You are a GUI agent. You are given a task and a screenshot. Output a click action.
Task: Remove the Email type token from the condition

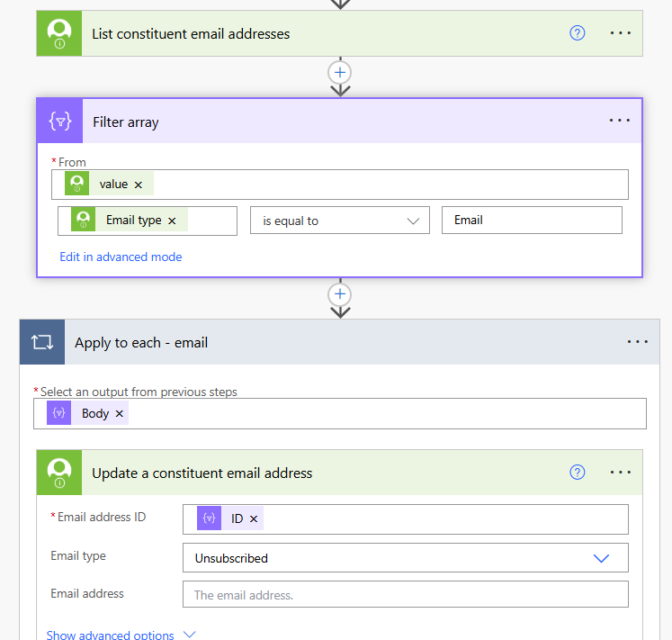point(172,221)
